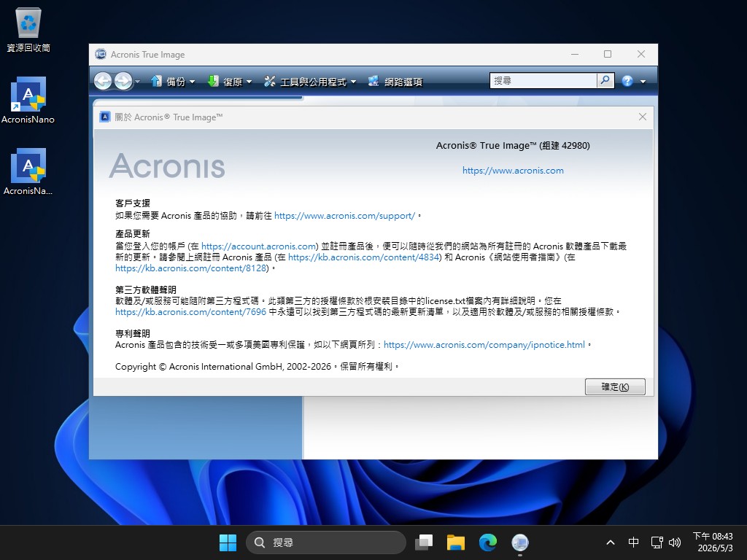747x560 pixels.
Task: Open the kb.acronis.com/content/8128 link
Action: point(190,268)
